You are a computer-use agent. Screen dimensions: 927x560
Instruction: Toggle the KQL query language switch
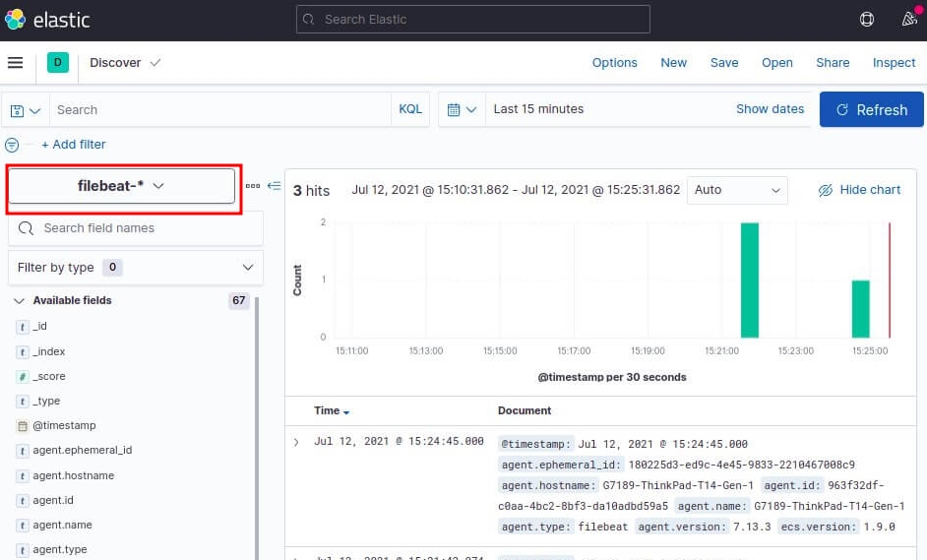(x=410, y=109)
